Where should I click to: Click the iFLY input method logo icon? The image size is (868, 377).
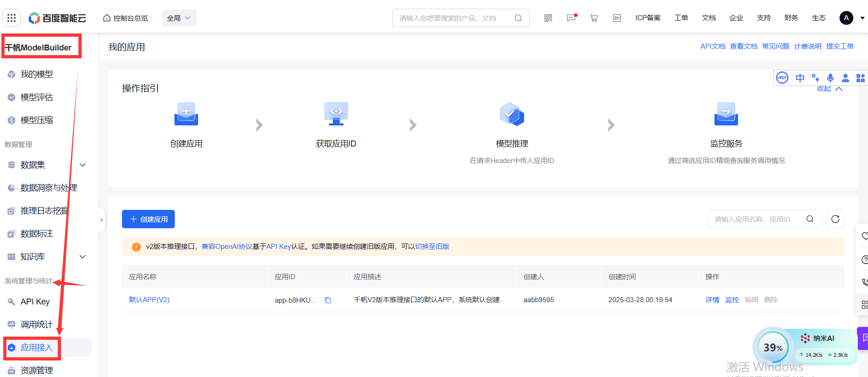(782, 78)
